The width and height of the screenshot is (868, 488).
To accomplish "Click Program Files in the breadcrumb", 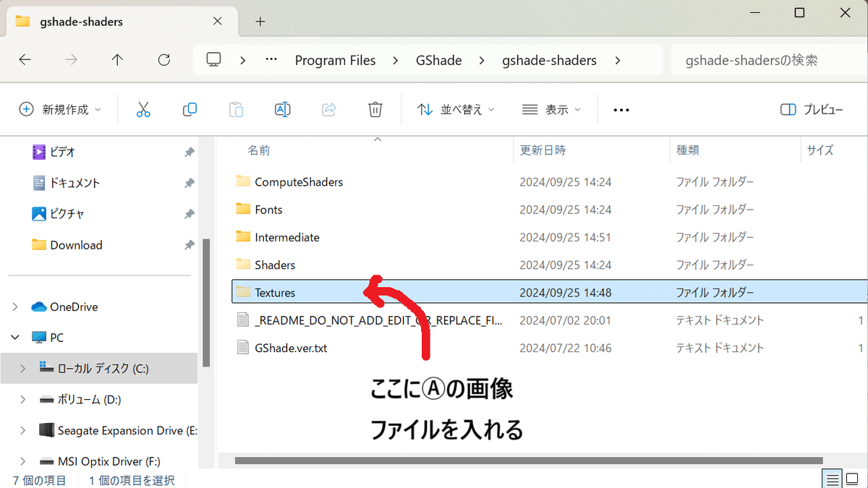I will 335,60.
